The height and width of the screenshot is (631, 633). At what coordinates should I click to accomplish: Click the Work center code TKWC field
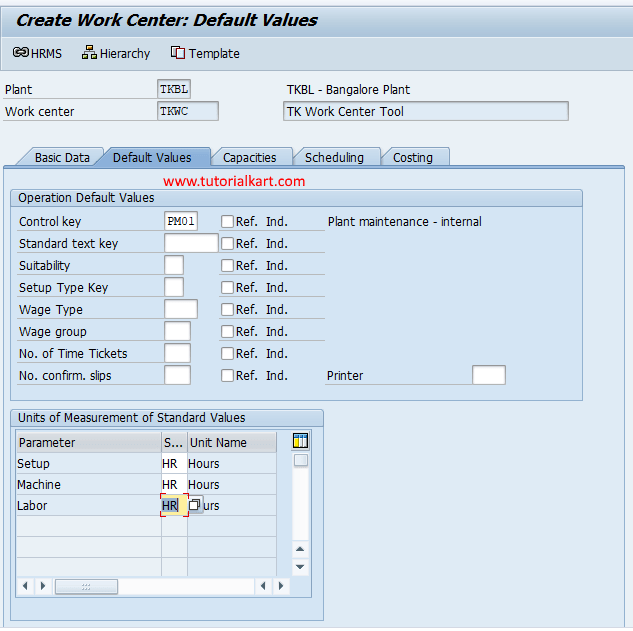(x=188, y=111)
